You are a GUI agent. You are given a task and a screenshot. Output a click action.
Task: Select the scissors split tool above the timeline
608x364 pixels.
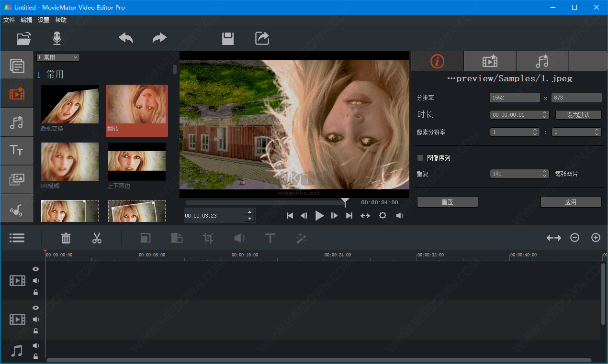[x=97, y=238]
